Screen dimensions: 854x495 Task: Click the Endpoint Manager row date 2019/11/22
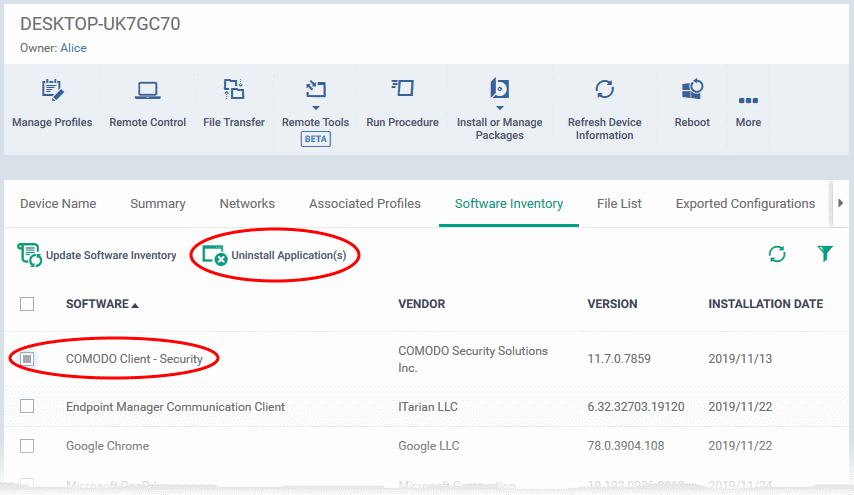coord(740,407)
